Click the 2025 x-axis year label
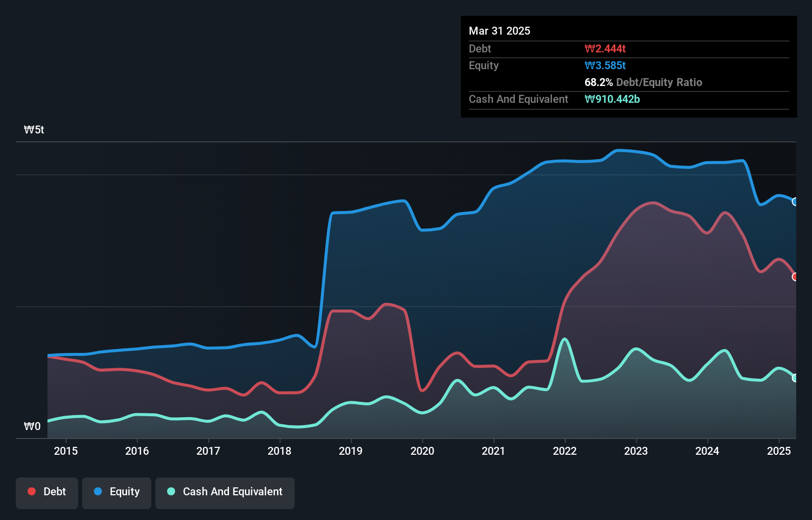Screen dimensions: 812x520 click(778, 451)
